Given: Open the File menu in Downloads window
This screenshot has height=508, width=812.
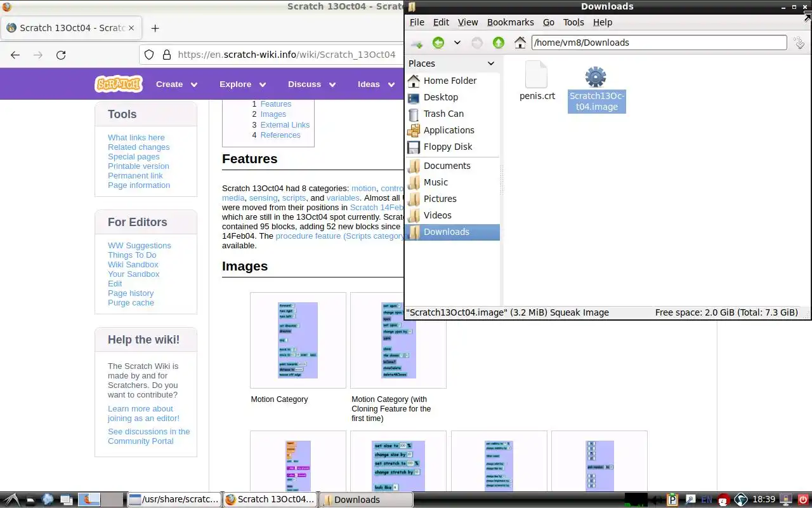Looking at the screenshot, I should click(417, 22).
